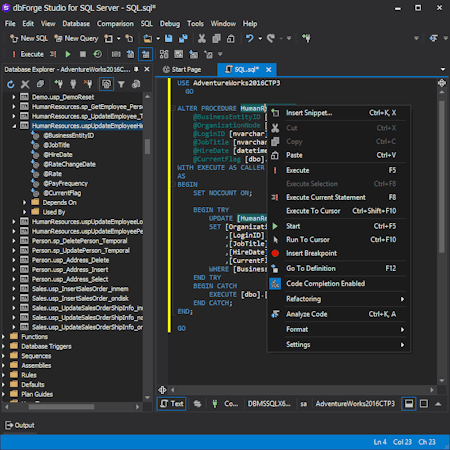Click the New SQL toolbar button
This screenshot has width=450, height=450.
point(29,39)
